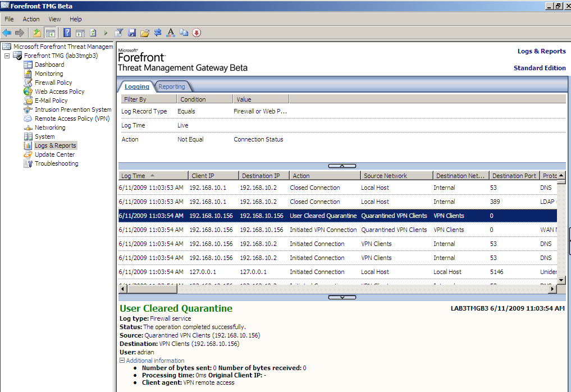Click the log grid scroll-right arrow
Screen dimensions: 571x392
pos(553,289)
